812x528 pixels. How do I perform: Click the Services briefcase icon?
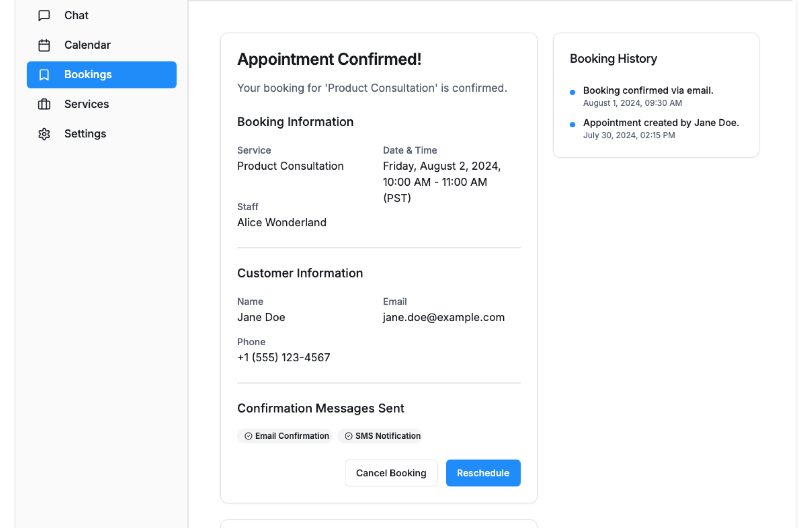tap(44, 104)
